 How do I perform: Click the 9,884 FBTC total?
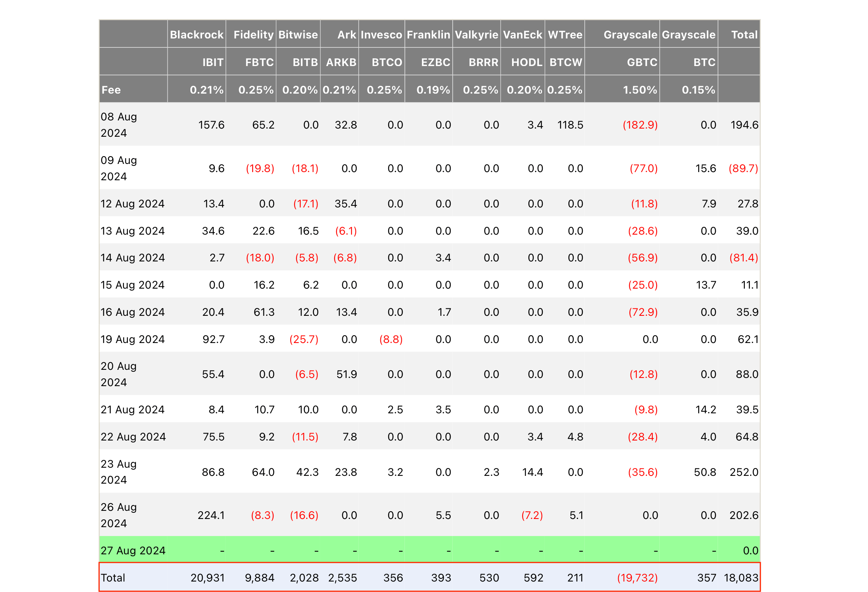[x=260, y=578]
